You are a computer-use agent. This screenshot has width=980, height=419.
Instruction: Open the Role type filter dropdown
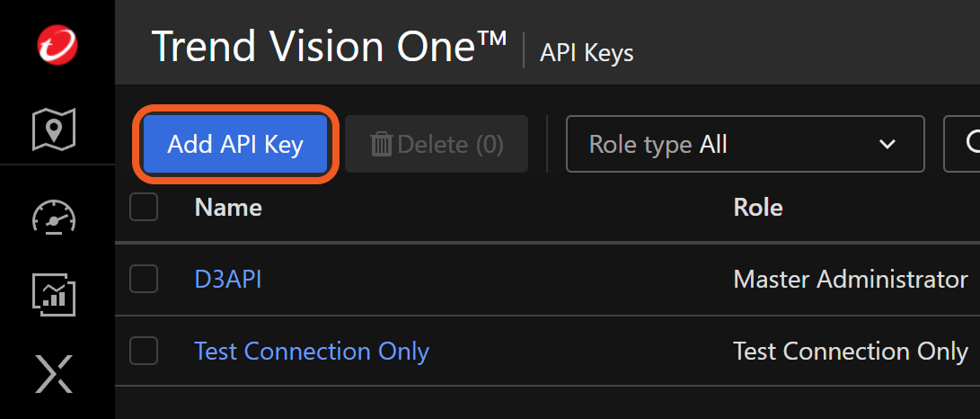point(744,144)
